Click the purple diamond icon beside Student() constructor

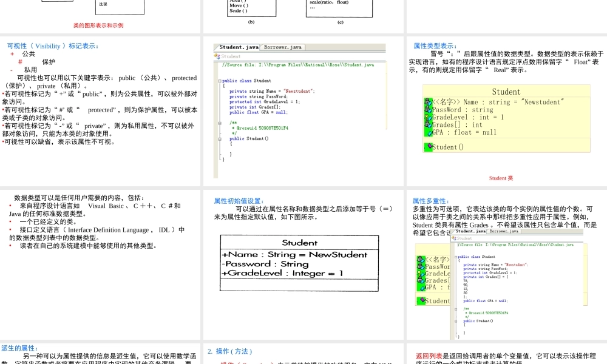click(x=429, y=146)
